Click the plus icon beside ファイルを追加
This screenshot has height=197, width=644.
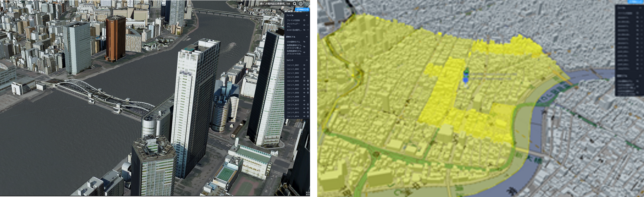pyautogui.click(x=304, y=20)
